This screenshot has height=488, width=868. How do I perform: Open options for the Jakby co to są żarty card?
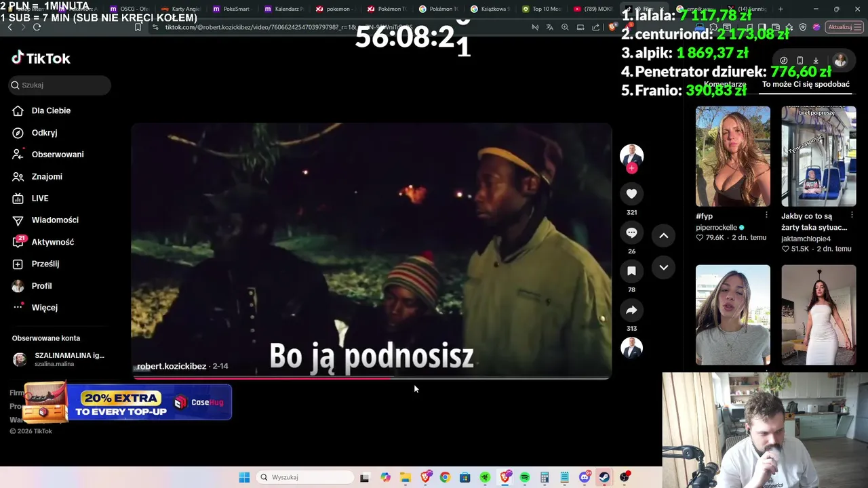coord(852,215)
